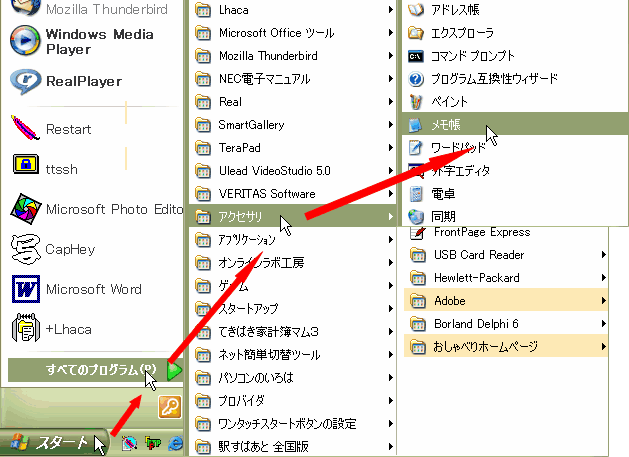Launch ワードパッド wordpad icon
Screen dimensions: 629x457
415,148
